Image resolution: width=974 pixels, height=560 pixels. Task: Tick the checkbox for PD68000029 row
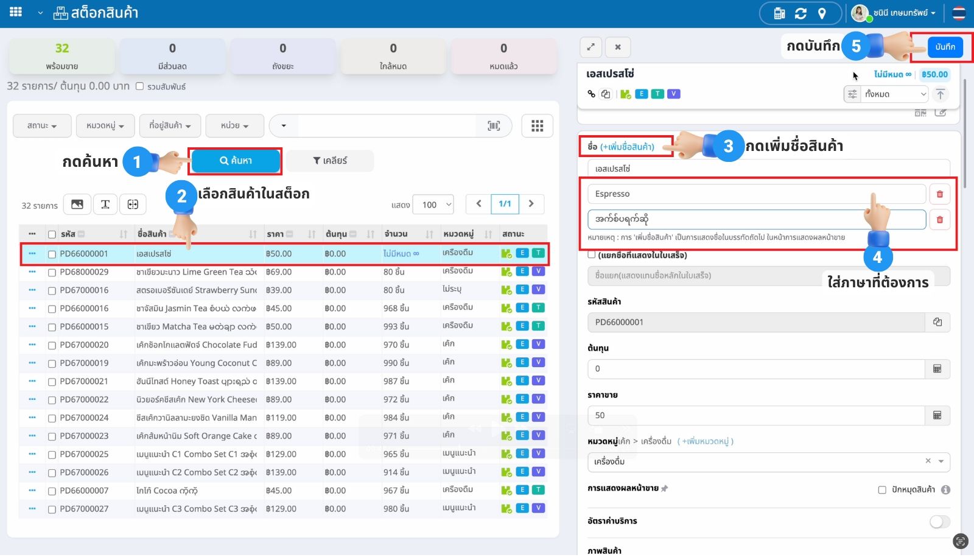pyautogui.click(x=52, y=273)
